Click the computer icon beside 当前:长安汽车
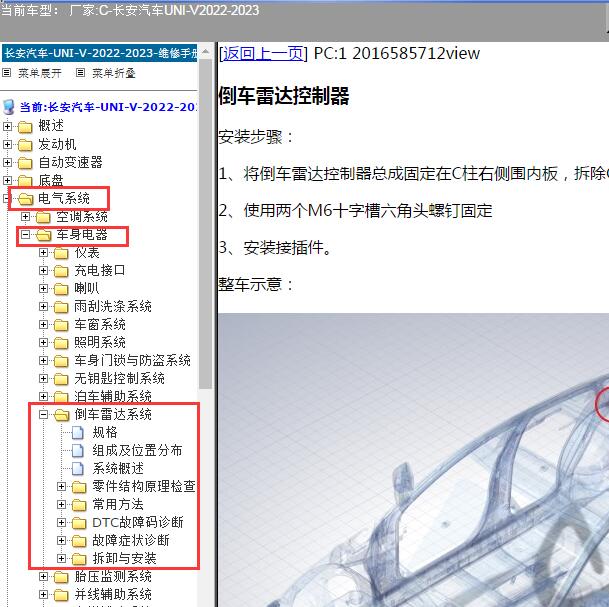 pos(9,107)
